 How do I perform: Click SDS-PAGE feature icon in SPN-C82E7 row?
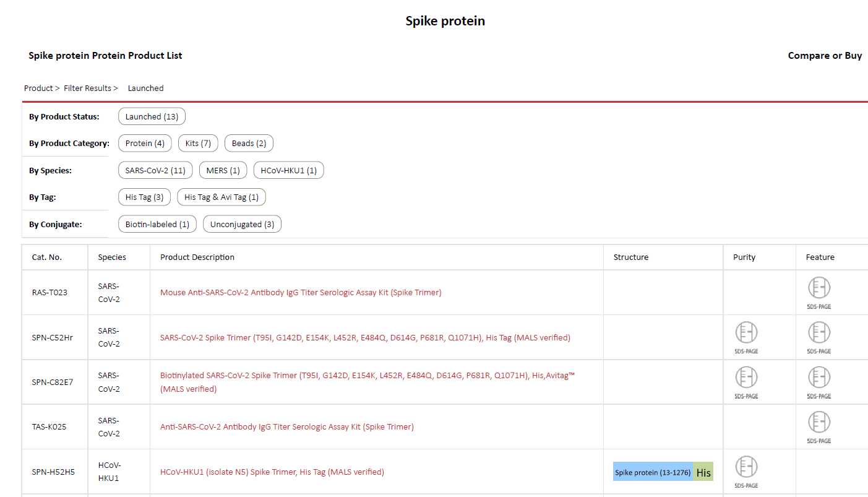pos(819,382)
